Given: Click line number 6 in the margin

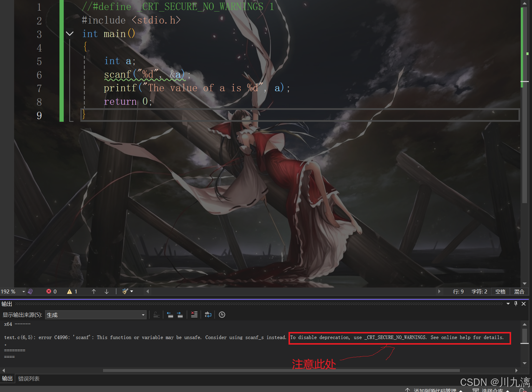Looking at the screenshot, I should coord(39,75).
